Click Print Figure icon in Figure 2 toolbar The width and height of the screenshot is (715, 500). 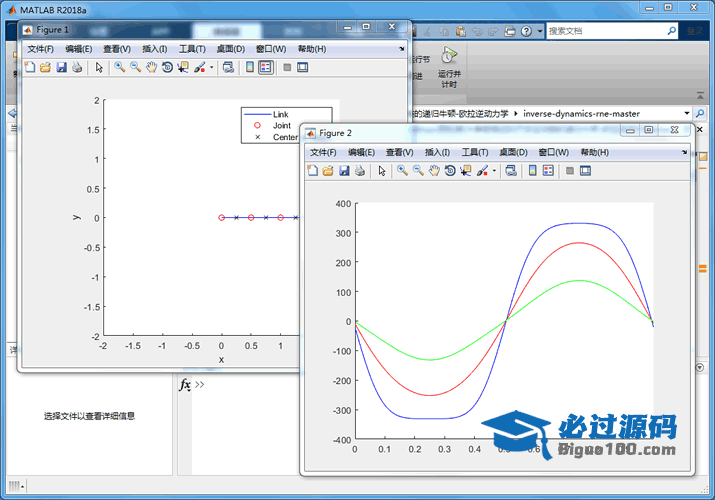tap(360, 171)
